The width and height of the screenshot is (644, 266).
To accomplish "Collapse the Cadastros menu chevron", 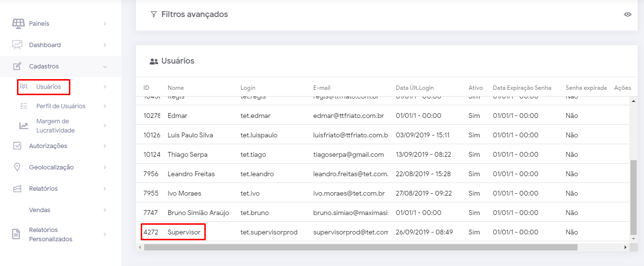I will 105,66.
